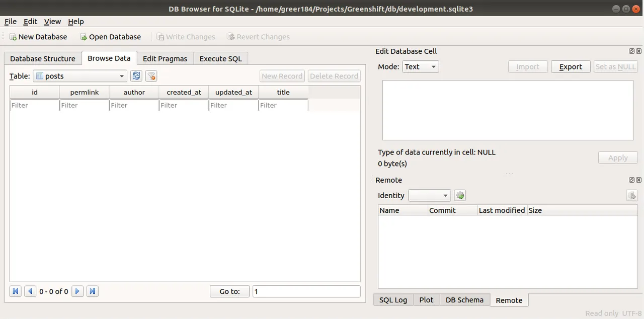Click the Set as NULL button
644x319 pixels.
point(616,66)
